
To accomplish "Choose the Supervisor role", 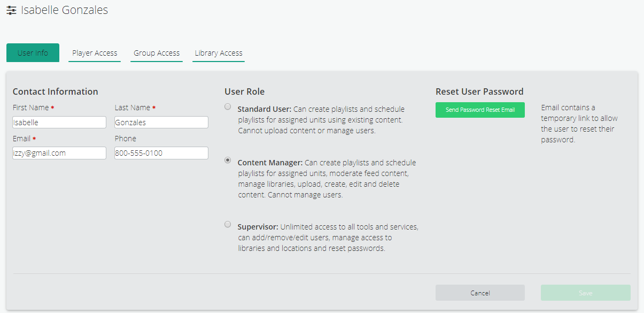I will 228,224.
